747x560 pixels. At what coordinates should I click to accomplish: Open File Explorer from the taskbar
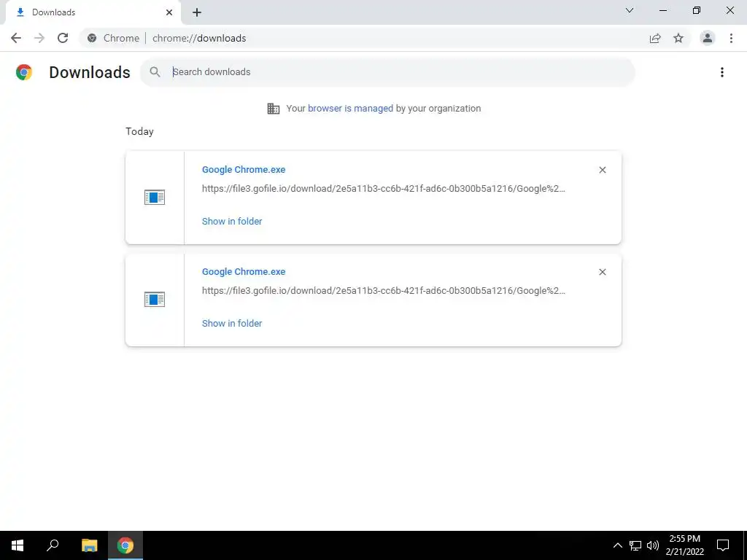[89, 545]
